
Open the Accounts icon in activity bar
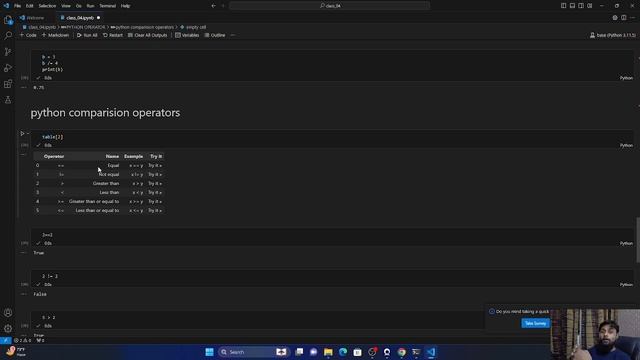(8, 313)
